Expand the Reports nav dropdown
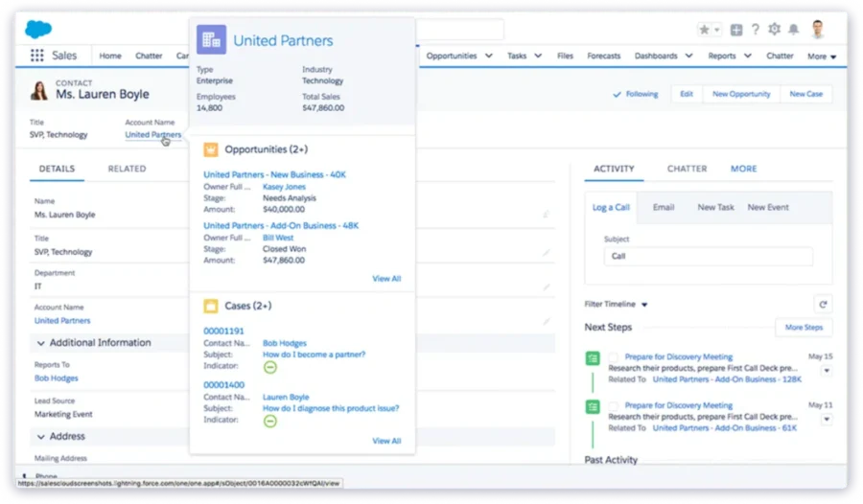 747,56
